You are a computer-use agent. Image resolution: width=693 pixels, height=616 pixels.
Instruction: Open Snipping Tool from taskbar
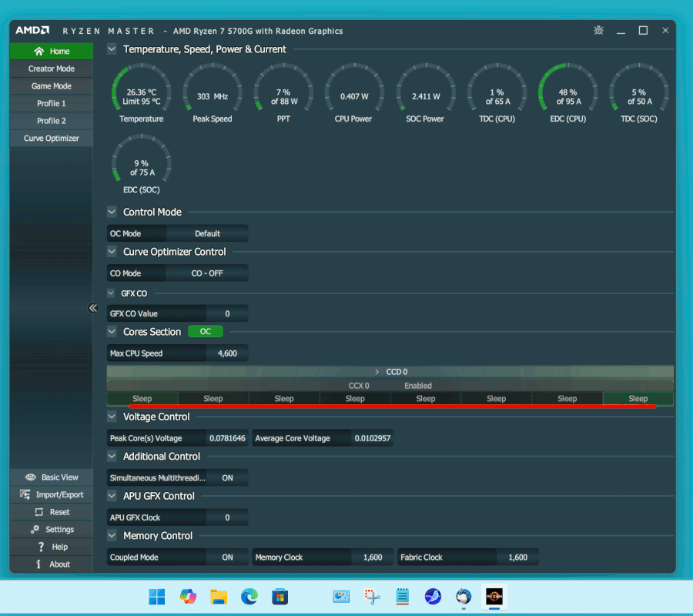[x=372, y=597]
